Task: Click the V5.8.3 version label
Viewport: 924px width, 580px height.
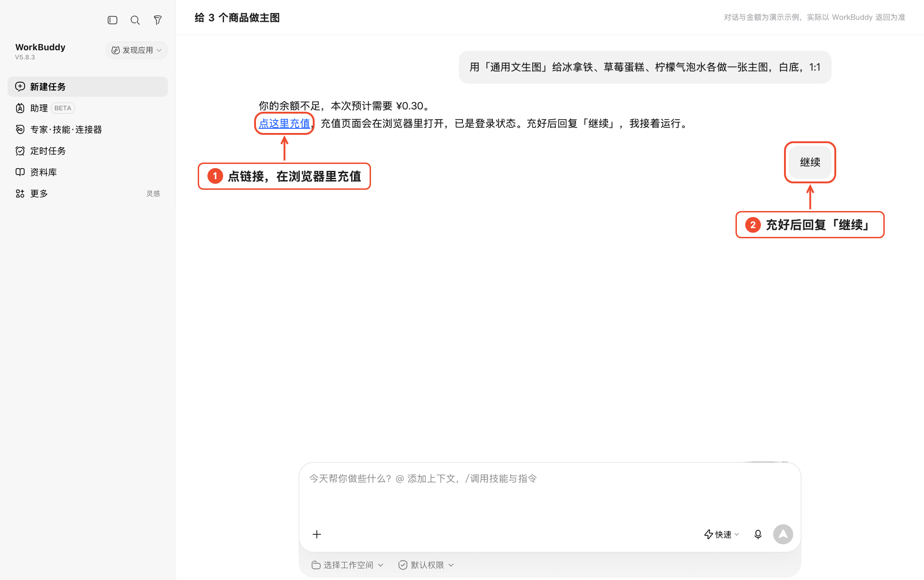Action: pos(25,57)
